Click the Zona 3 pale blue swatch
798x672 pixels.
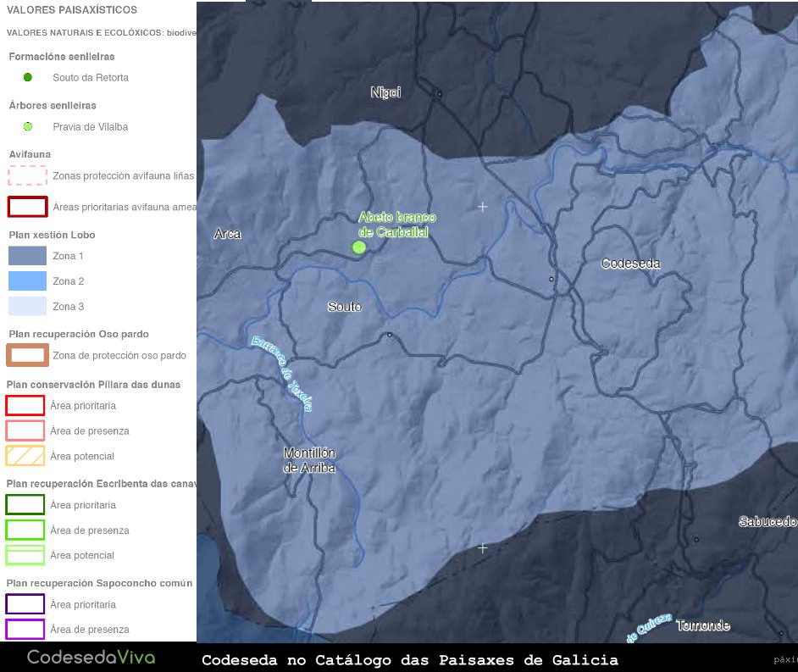(27, 307)
